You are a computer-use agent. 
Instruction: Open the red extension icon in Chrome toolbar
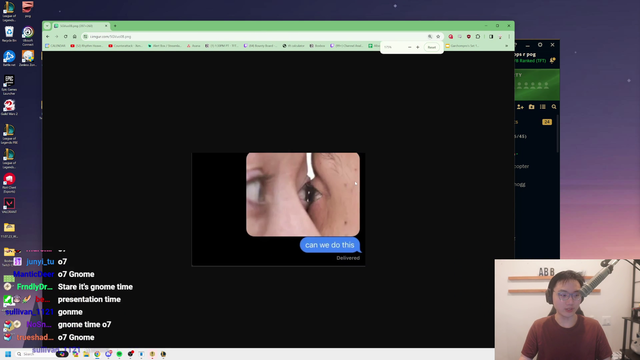click(x=451, y=37)
